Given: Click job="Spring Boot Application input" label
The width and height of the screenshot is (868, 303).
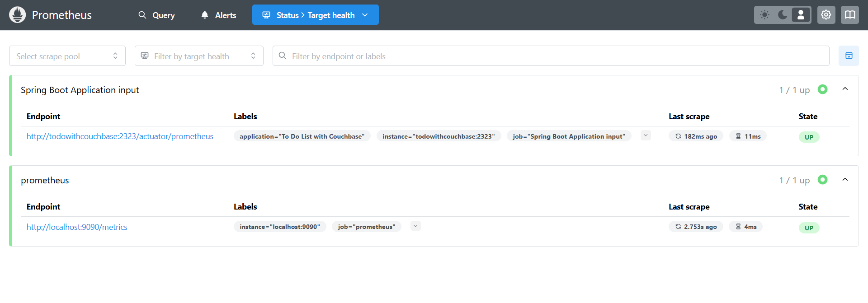Looking at the screenshot, I should tap(569, 136).
